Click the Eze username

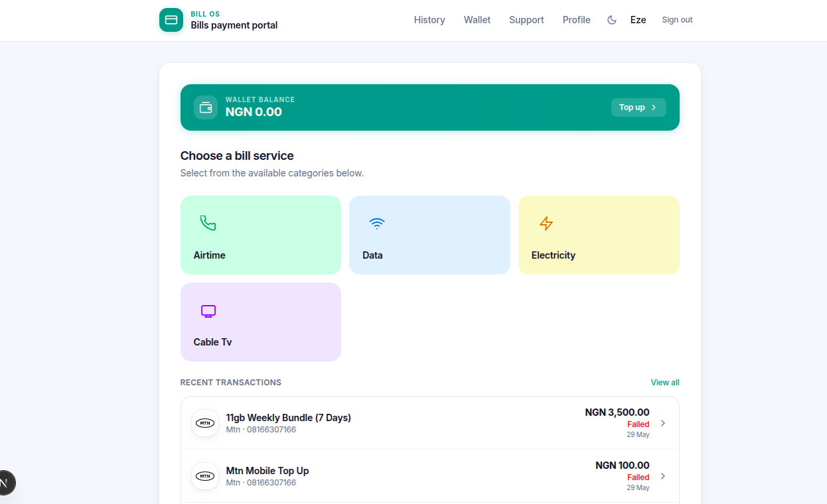pyautogui.click(x=638, y=20)
